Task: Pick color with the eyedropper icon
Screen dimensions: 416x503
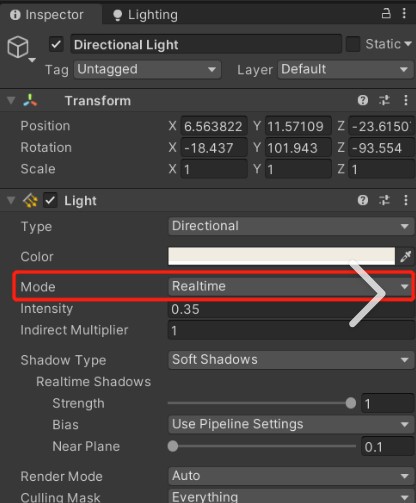Action: [406, 256]
